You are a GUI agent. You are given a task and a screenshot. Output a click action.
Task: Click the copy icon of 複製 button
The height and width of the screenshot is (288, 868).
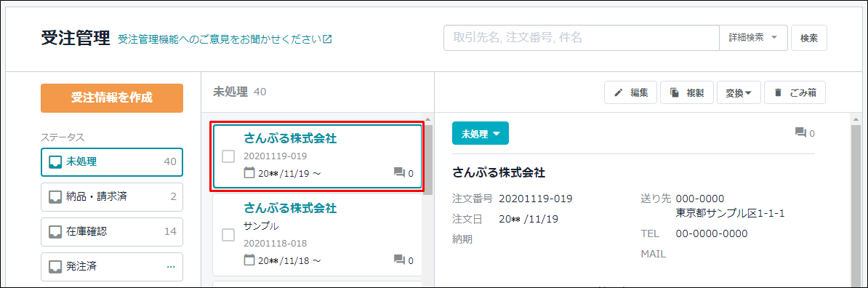coord(674,93)
